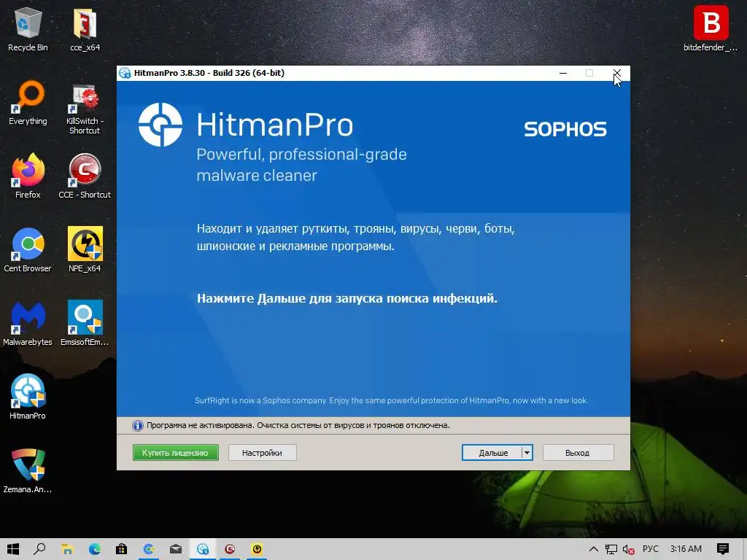Open the KillSwitch shortcut icon
Viewport: 747px width, 560px height.
click(85, 108)
